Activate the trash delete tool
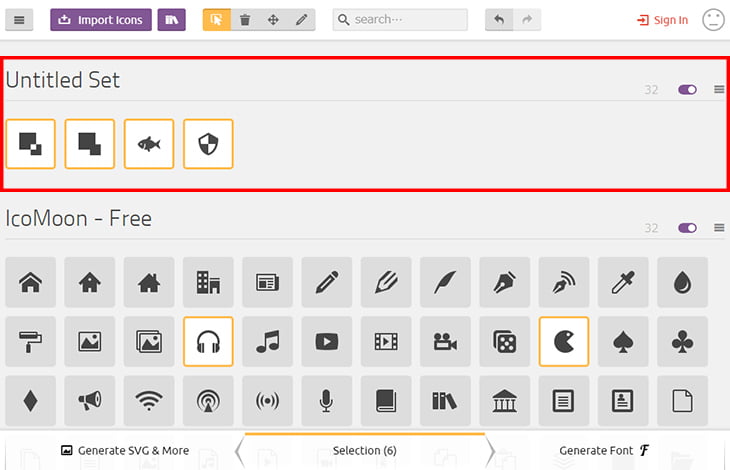The height and width of the screenshot is (470, 730). pyautogui.click(x=245, y=20)
